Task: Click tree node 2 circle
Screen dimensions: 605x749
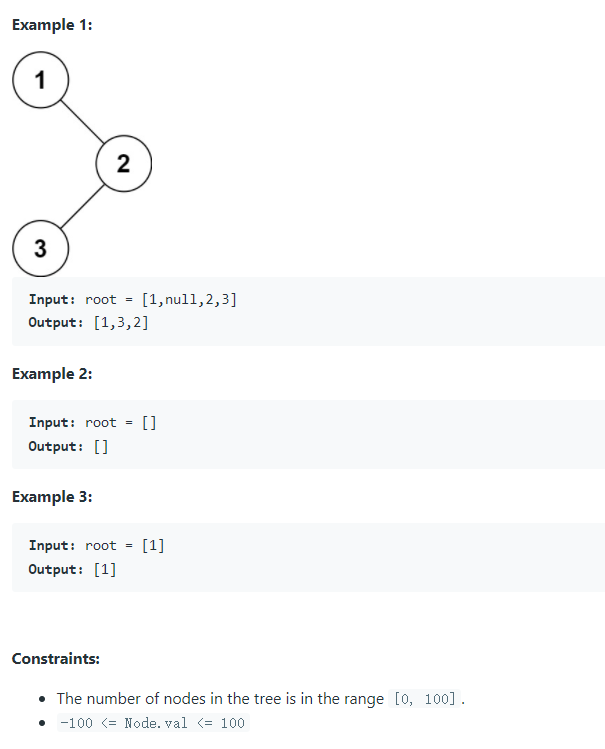Action: pos(124,164)
